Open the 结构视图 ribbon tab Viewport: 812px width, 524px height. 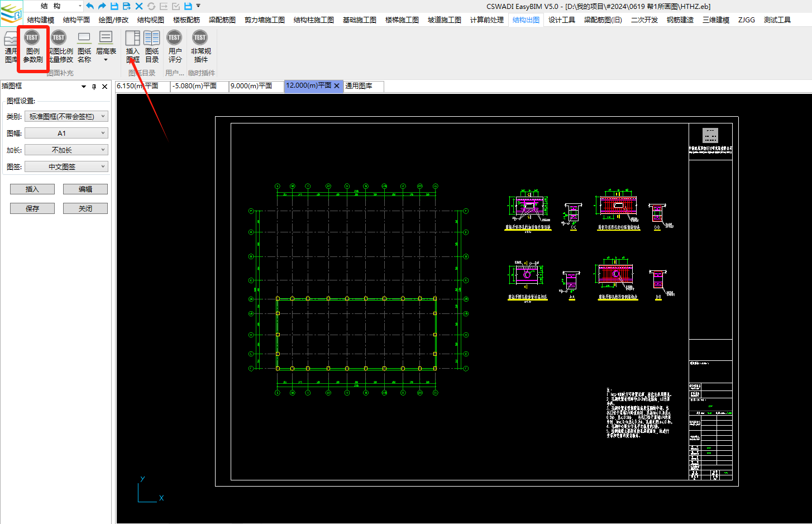click(151, 20)
